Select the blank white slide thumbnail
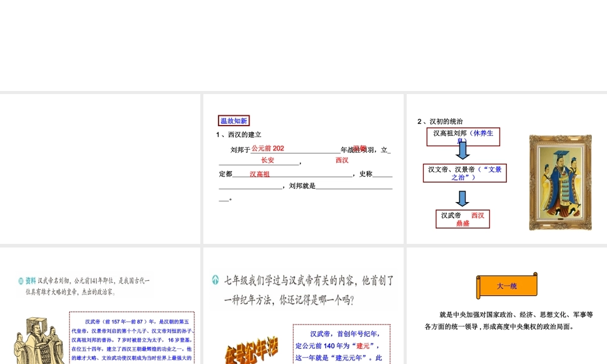 [100, 169]
